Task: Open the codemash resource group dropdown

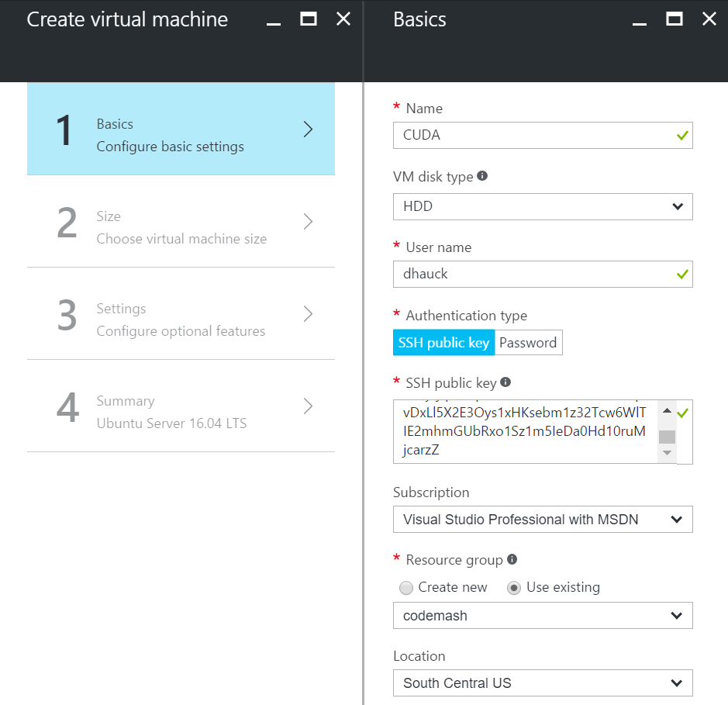Action: click(x=543, y=615)
